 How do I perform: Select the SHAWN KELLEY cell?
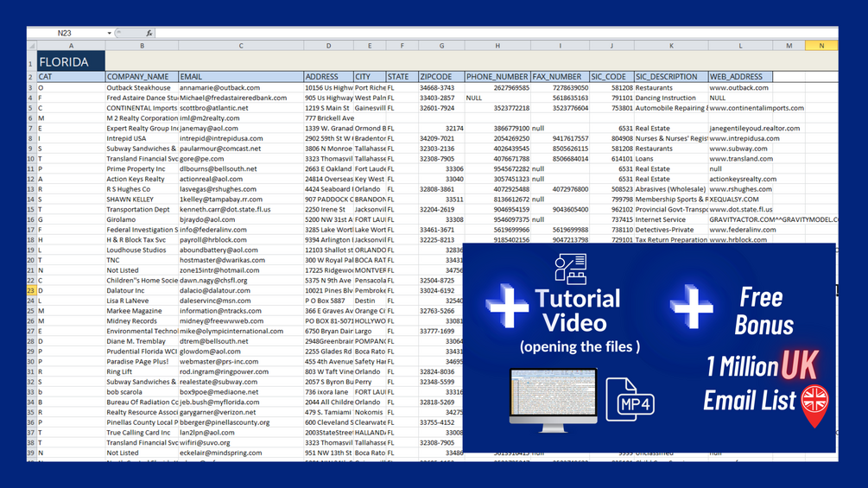(142, 200)
